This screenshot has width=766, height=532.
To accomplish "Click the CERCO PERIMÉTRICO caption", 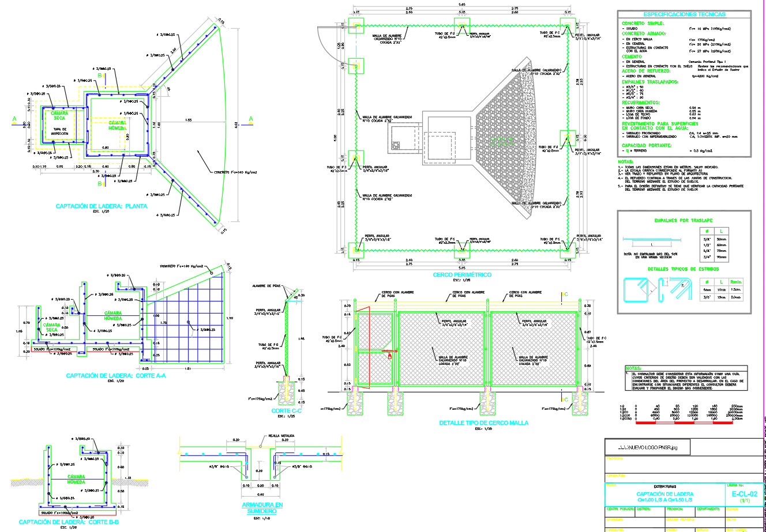I will click(462, 275).
